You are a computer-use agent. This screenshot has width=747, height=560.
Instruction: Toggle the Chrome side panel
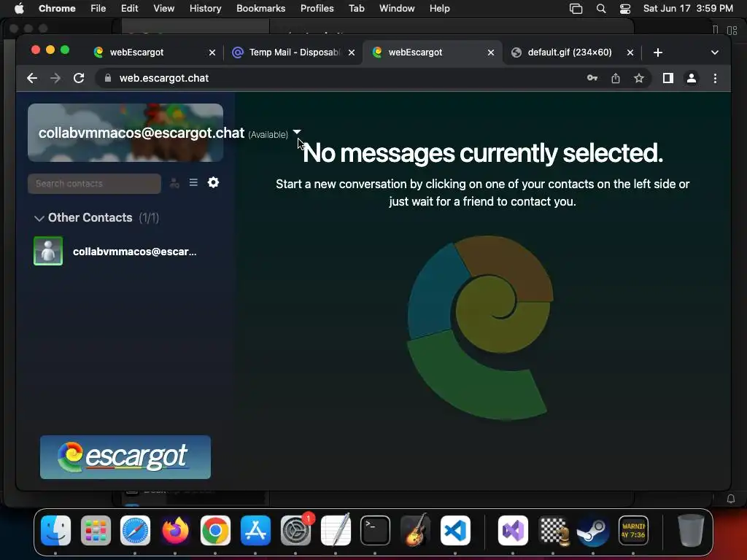click(668, 78)
